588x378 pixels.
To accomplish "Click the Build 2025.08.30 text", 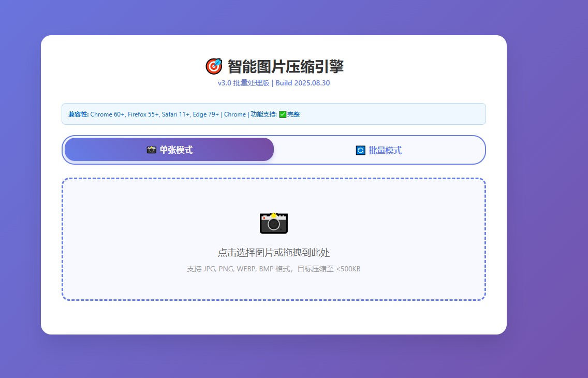I will pyautogui.click(x=302, y=83).
